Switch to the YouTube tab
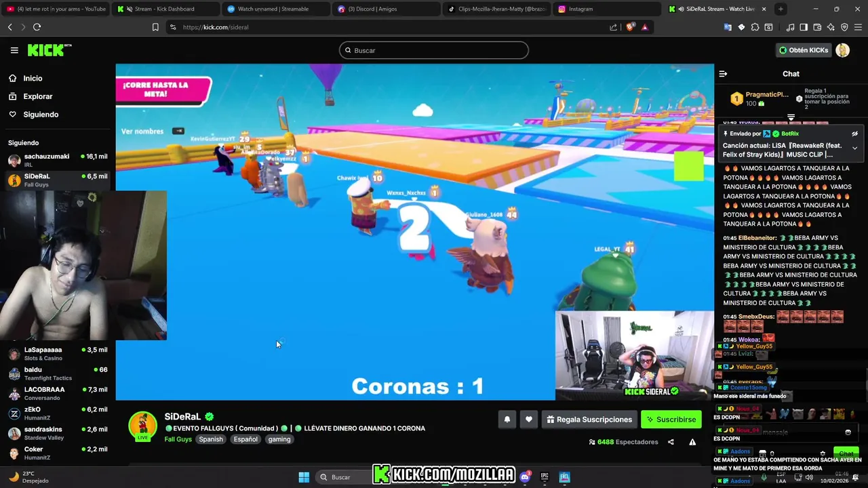Screen dimensions: 868x488 coord(55,9)
